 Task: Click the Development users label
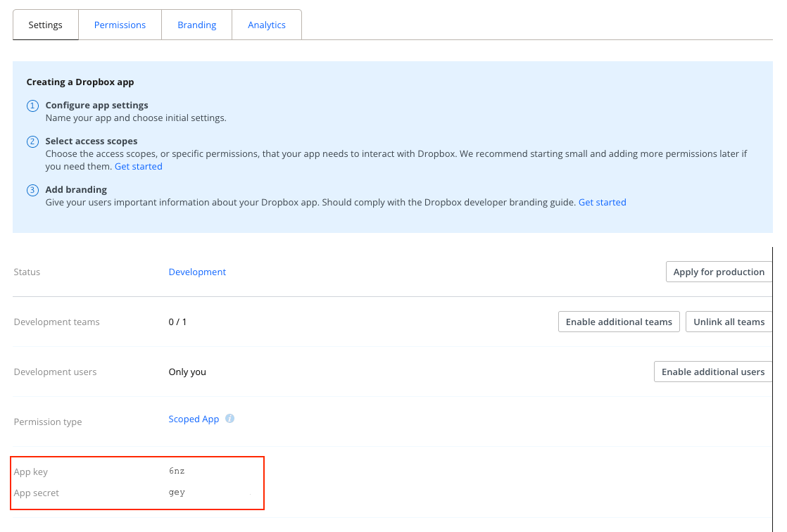[x=55, y=372]
